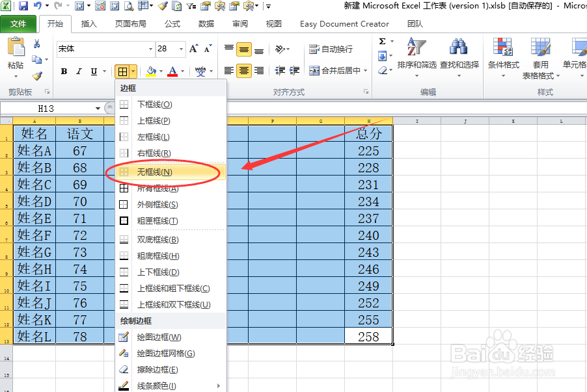Switch to the 公式 Formulas tab
The width and height of the screenshot is (587, 392).
pos(172,24)
